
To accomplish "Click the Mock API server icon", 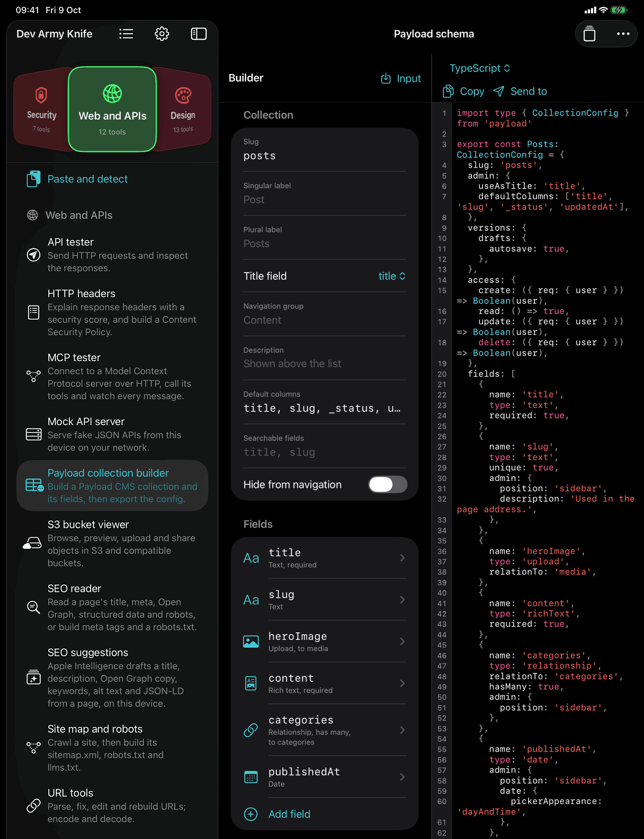I will (x=33, y=434).
